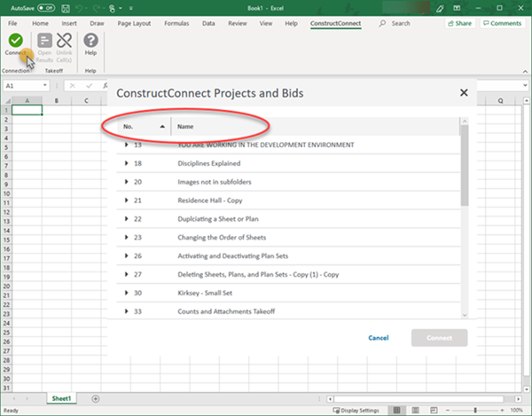Expand project 22 row arrow
This screenshot has width=532, height=416.
pyautogui.click(x=126, y=219)
